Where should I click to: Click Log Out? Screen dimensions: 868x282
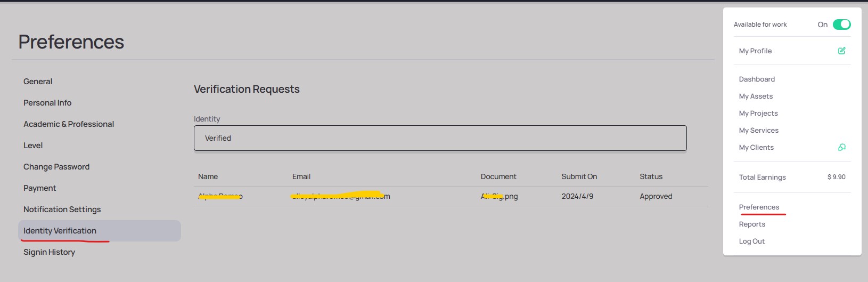(752, 241)
